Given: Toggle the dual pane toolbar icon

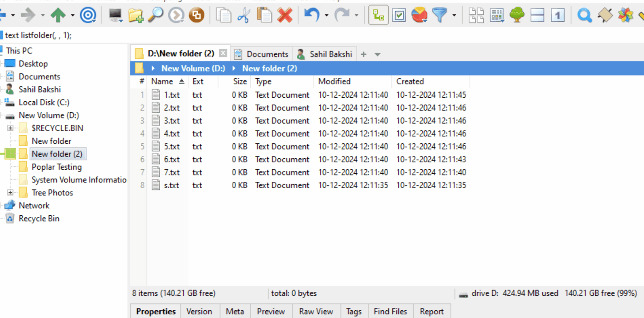Looking at the screenshot, I should (537, 16).
